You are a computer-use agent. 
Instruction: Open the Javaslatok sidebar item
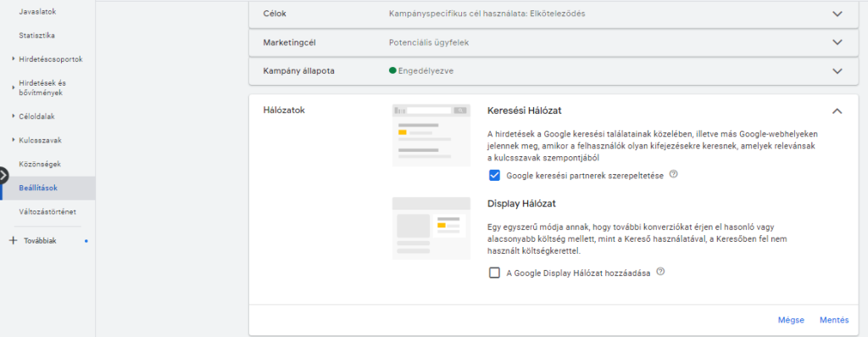pyautogui.click(x=37, y=12)
